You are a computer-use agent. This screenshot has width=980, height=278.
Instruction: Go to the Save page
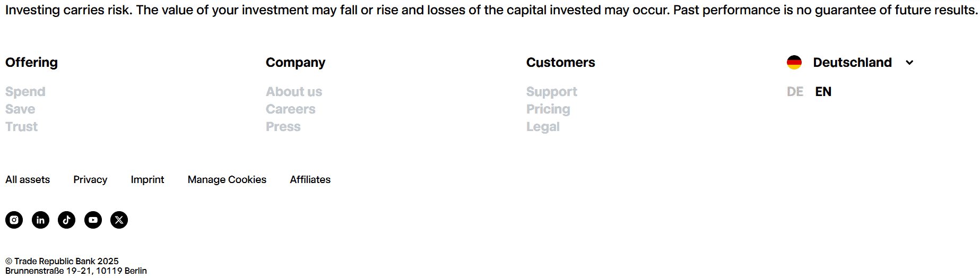(x=20, y=109)
